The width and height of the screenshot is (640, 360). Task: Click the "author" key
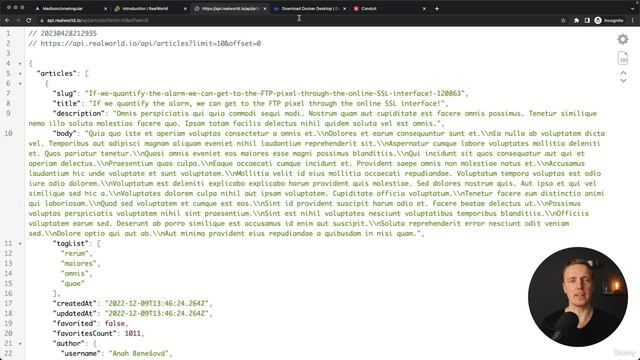click(x=69, y=344)
